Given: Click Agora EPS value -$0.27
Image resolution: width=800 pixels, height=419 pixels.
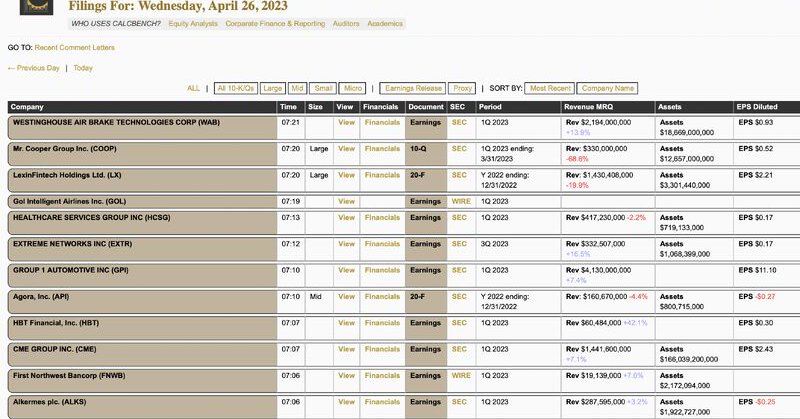Looking at the screenshot, I should [x=765, y=297].
